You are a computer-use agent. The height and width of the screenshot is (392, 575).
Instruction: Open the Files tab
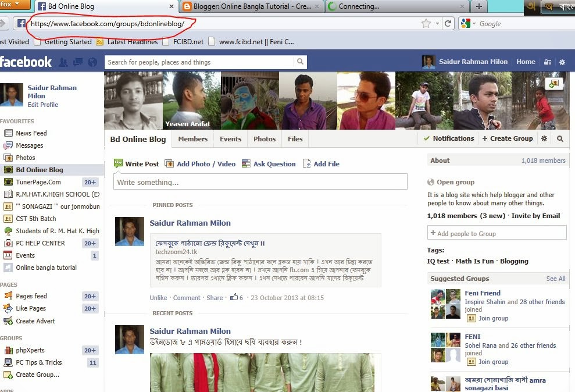[295, 139]
